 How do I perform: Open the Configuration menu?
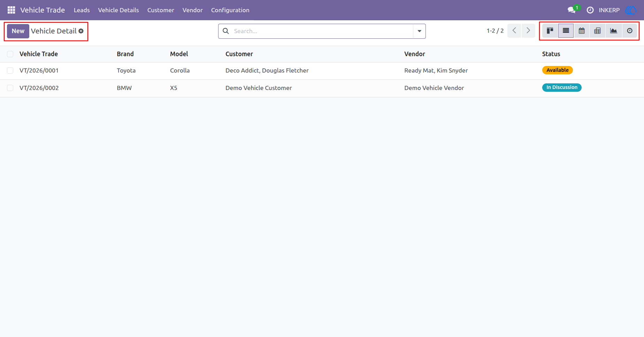[230, 10]
